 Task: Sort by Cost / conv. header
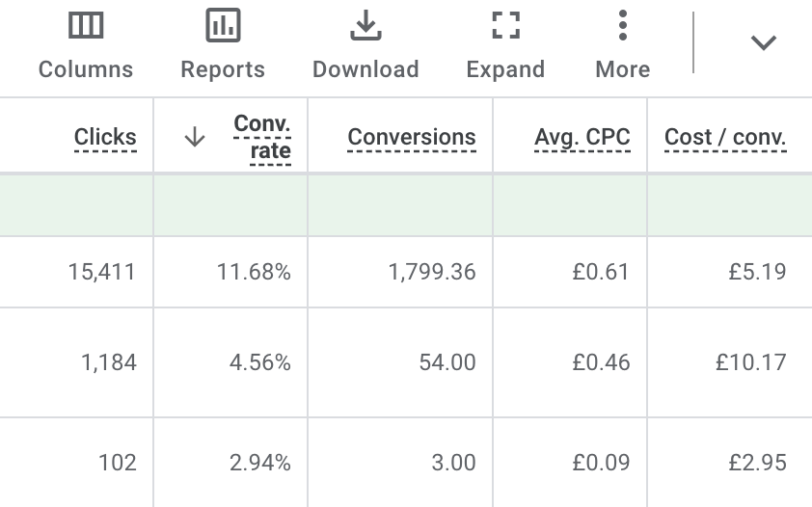click(725, 137)
